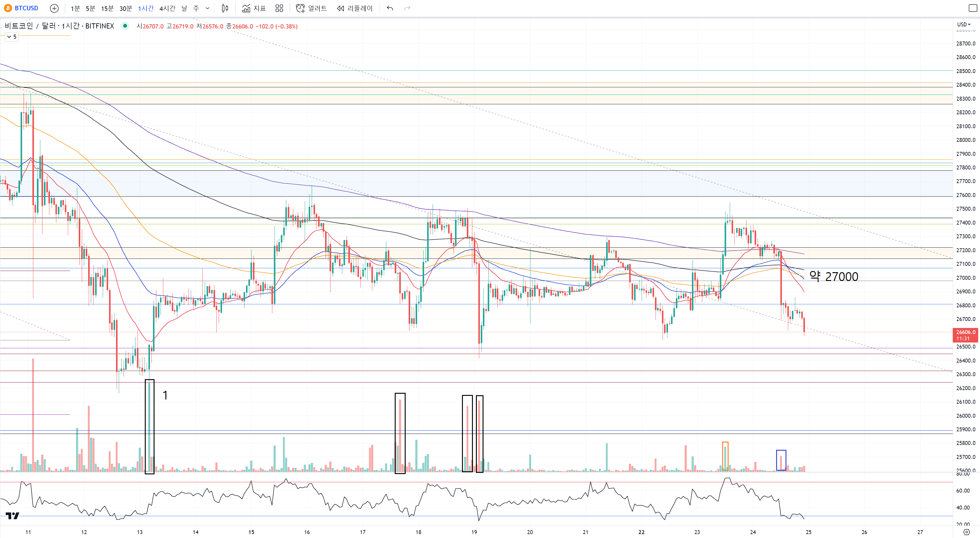Screen dimensions: 980x538
Task: Open the USD currency dropdown
Action: [x=964, y=24]
